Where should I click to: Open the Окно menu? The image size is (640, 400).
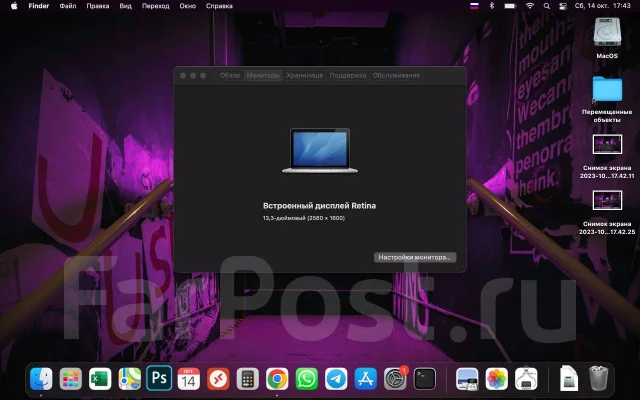[x=187, y=6]
